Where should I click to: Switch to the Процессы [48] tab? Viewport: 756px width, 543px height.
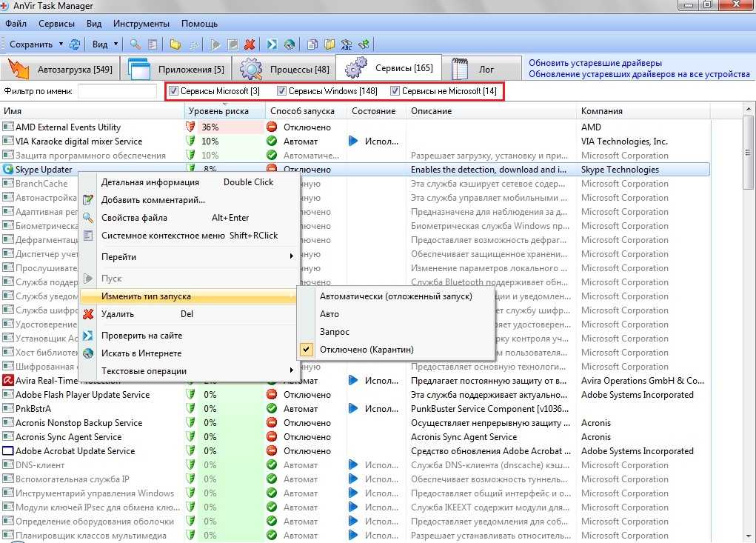tap(284, 69)
